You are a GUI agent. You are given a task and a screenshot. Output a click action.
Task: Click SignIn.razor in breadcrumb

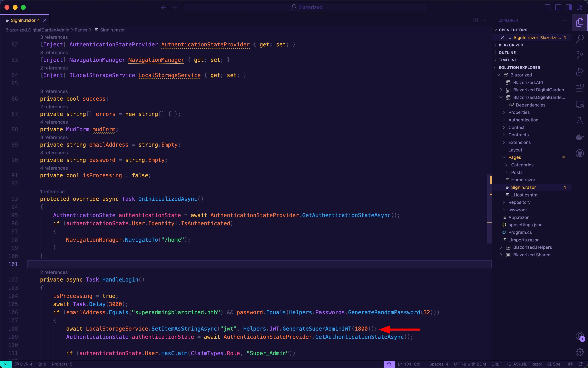click(112, 30)
